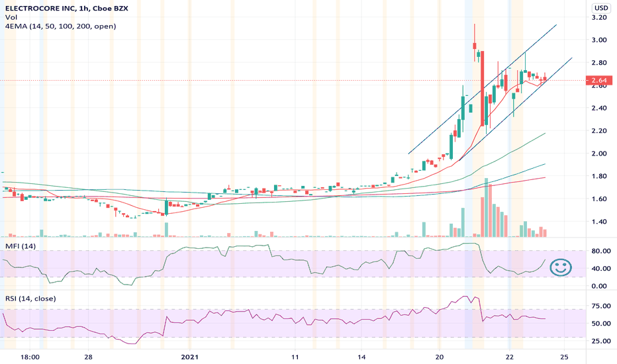Click the 2021 date axis label
The image size is (617, 364).
point(189,357)
